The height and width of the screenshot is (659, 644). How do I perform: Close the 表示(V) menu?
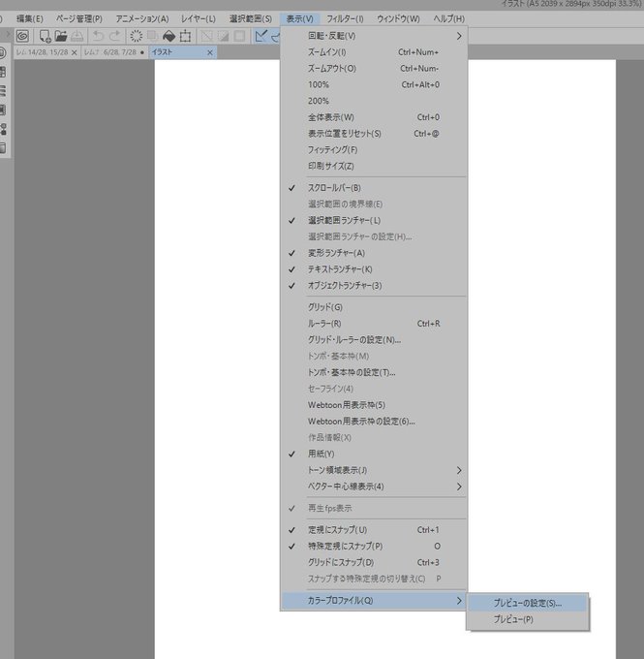point(299,19)
